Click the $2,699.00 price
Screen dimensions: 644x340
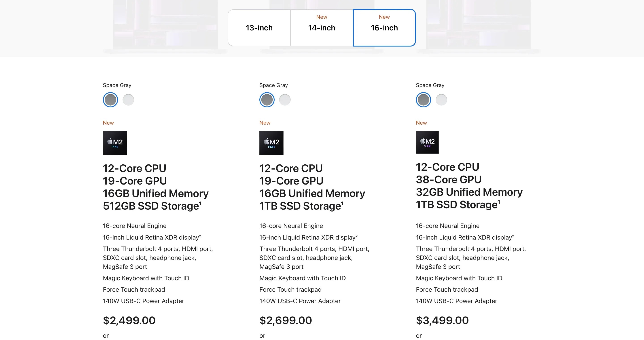click(286, 320)
